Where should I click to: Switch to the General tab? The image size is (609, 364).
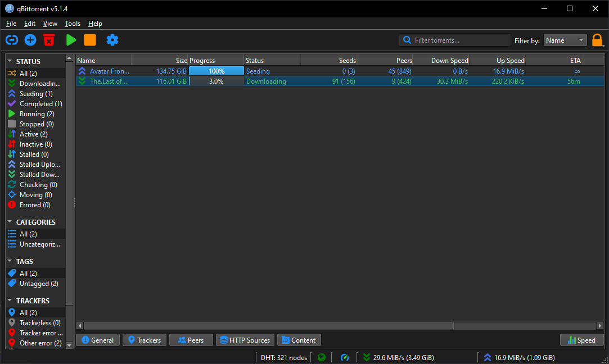tap(98, 340)
